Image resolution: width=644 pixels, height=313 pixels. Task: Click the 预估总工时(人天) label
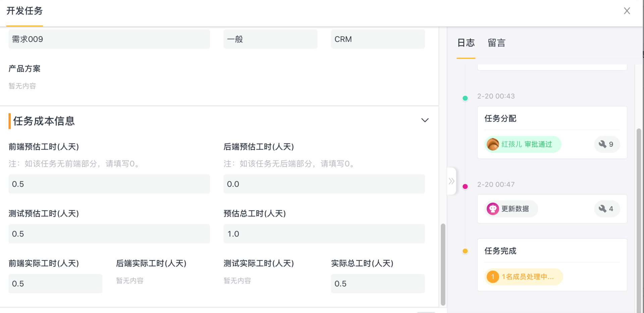point(255,213)
